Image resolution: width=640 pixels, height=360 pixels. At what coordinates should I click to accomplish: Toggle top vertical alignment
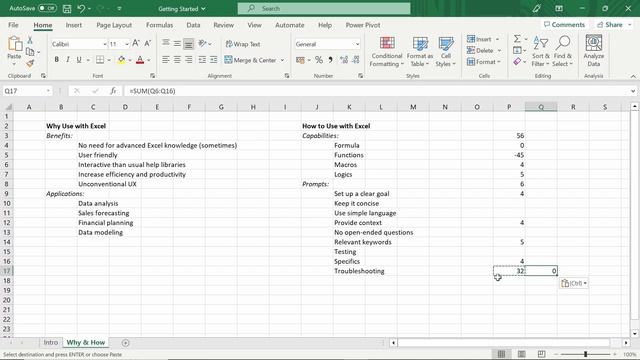[x=165, y=43]
